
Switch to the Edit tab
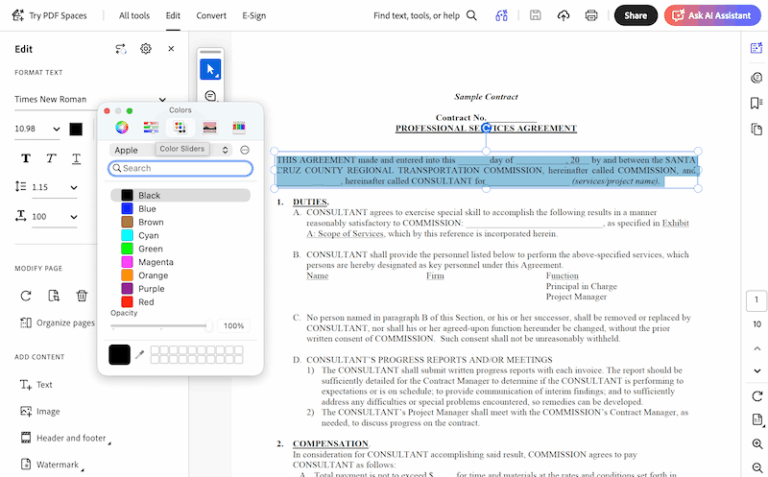click(x=173, y=16)
